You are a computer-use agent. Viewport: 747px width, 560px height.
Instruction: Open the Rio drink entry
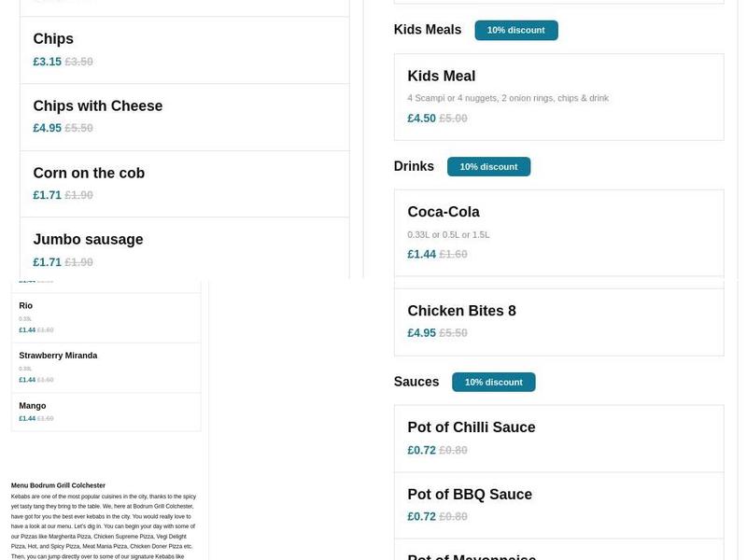point(27,305)
